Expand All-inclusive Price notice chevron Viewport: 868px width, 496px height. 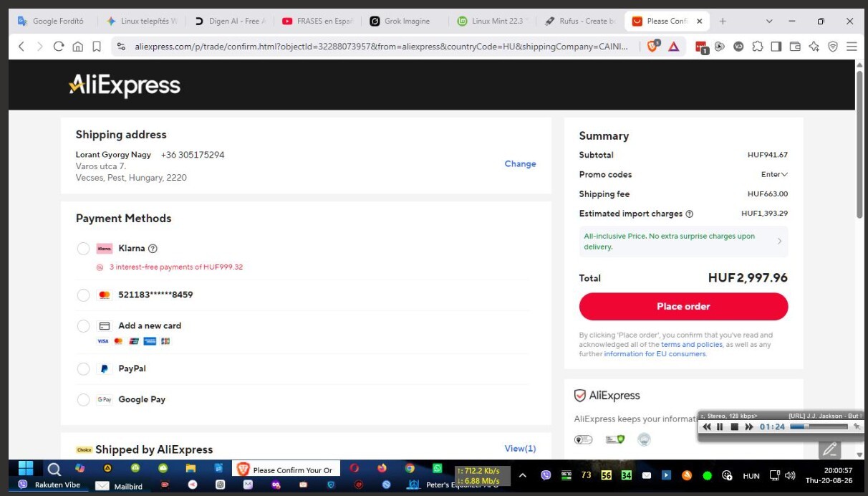pos(780,242)
